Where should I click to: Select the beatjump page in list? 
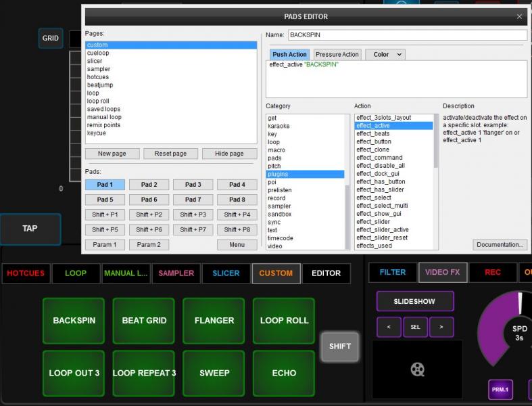[171, 85]
